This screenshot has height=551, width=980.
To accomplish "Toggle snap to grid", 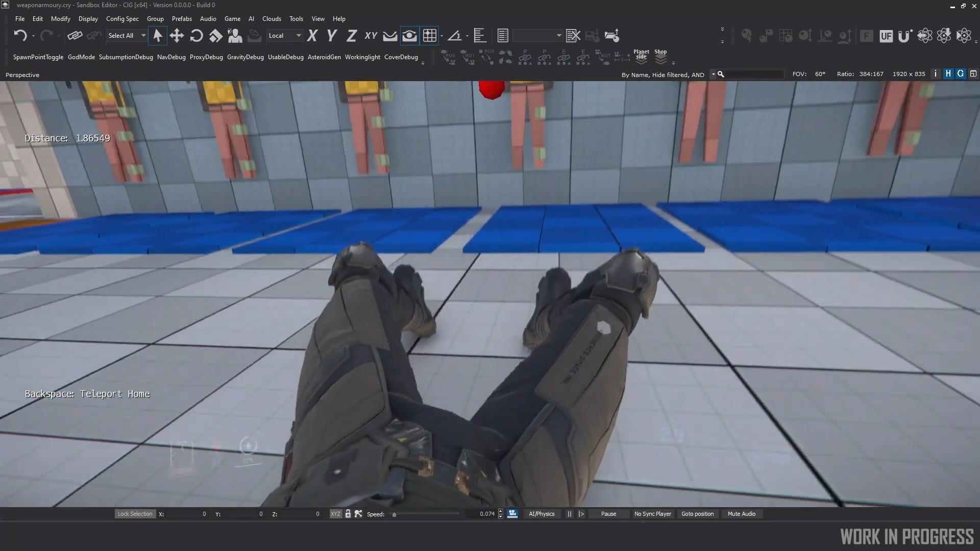I will tap(430, 36).
